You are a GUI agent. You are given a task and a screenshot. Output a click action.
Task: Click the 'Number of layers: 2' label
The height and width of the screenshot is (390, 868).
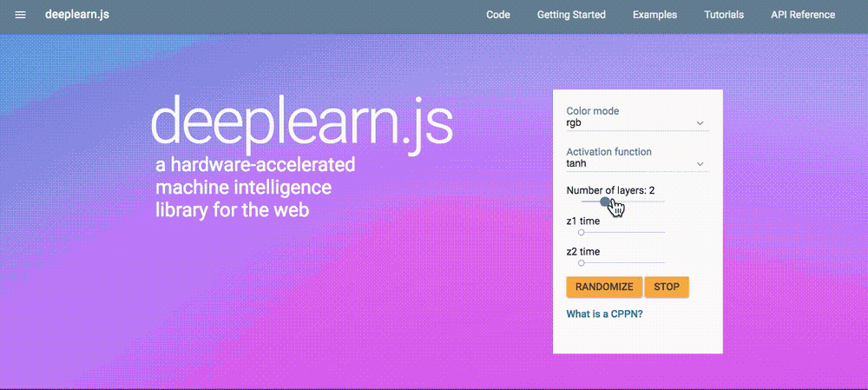610,190
